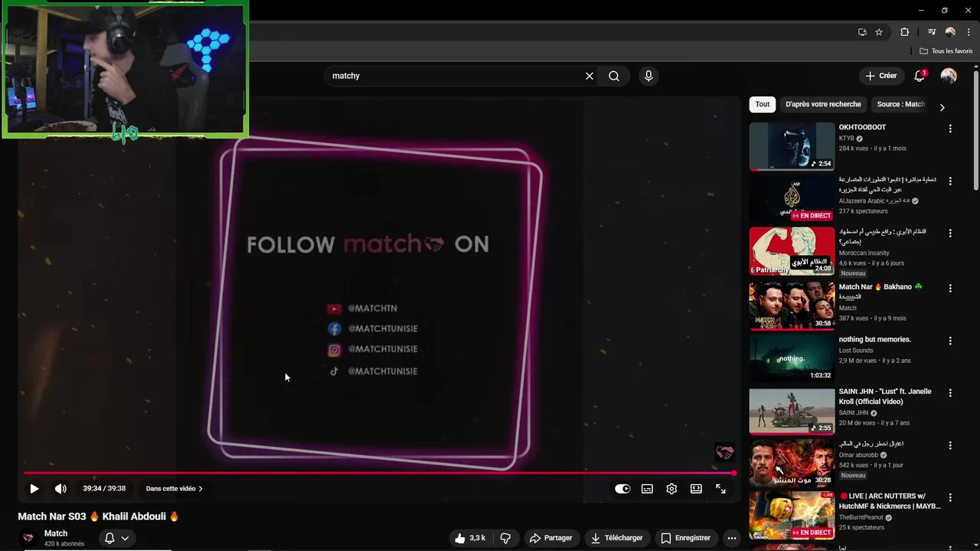Open the notifications bell
Image resolution: width=980 pixels, height=551 pixels.
[920, 76]
